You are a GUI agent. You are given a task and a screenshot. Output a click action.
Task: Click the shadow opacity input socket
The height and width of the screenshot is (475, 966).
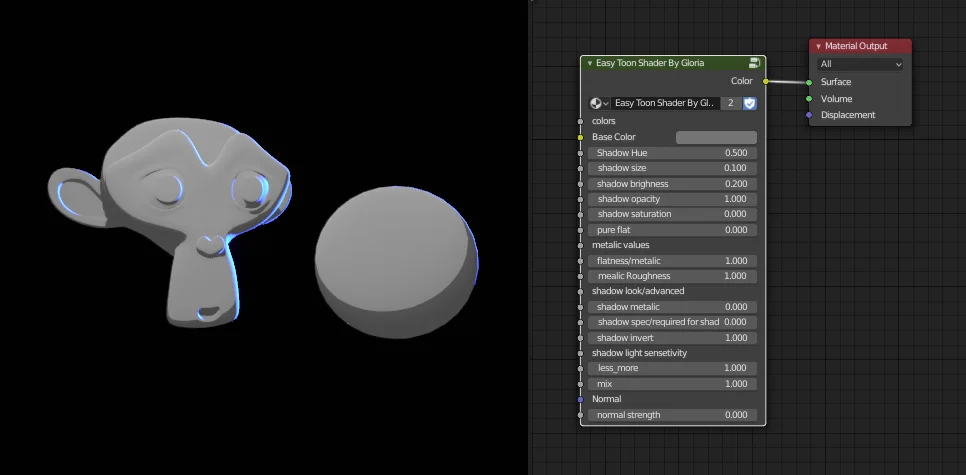(580, 199)
